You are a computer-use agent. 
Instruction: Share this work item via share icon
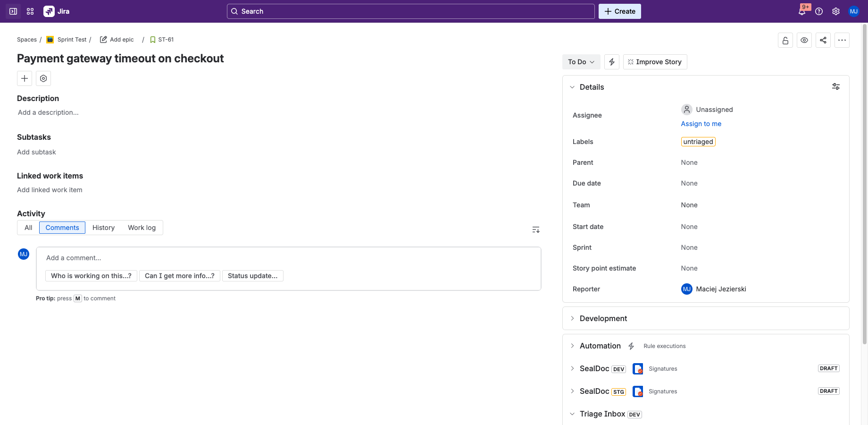coord(823,40)
